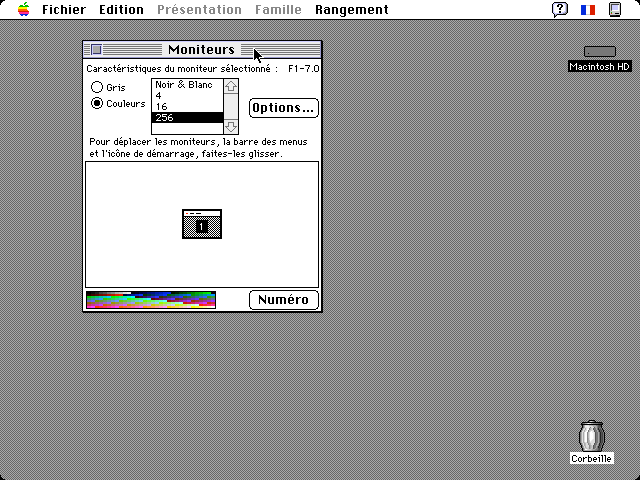Viewport: 640px width, 480px height.
Task: Open the Fichier menu
Action: (64, 9)
